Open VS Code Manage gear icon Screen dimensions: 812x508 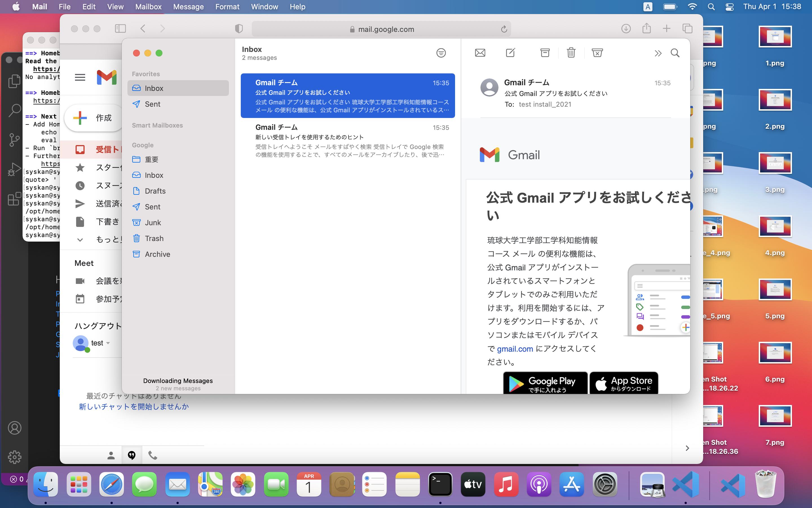tap(14, 457)
